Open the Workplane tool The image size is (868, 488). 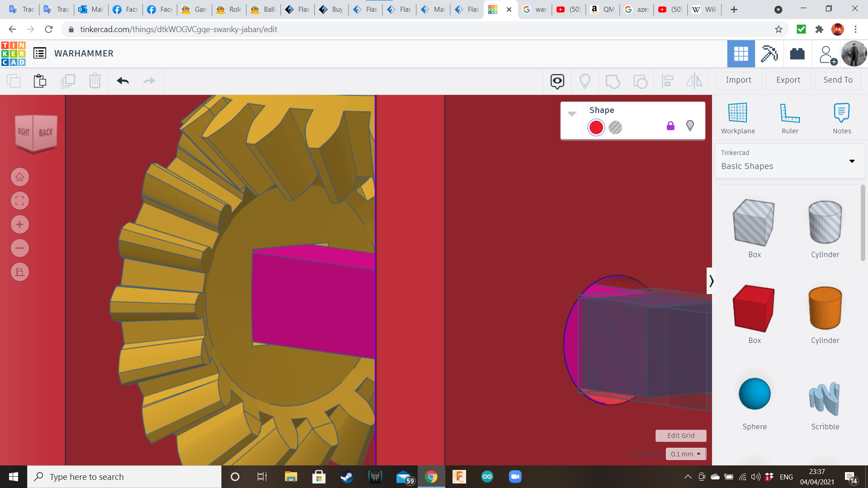pyautogui.click(x=737, y=117)
